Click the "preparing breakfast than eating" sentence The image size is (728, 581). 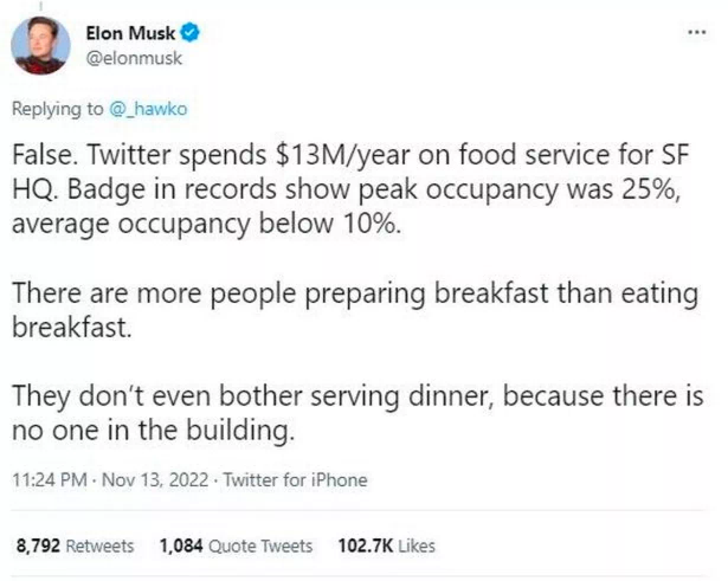(x=501, y=293)
